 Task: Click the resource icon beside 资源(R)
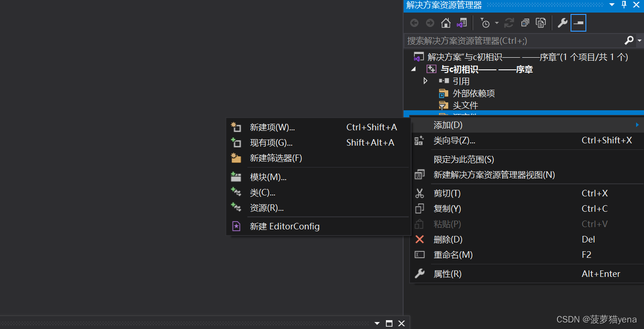tap(236, 207)
